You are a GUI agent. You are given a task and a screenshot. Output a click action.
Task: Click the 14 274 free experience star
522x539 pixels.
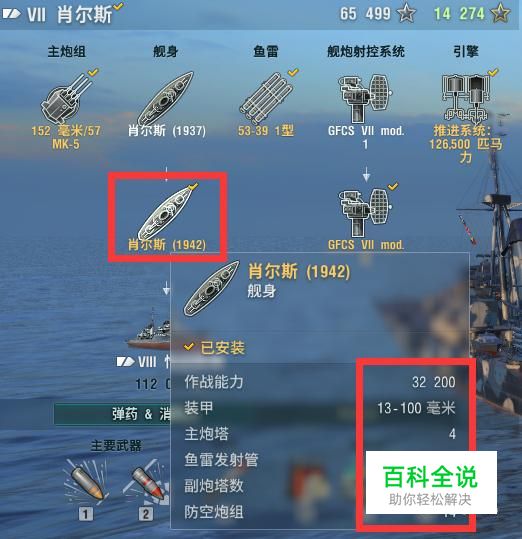pyautogui.click(x=500, y=13)
